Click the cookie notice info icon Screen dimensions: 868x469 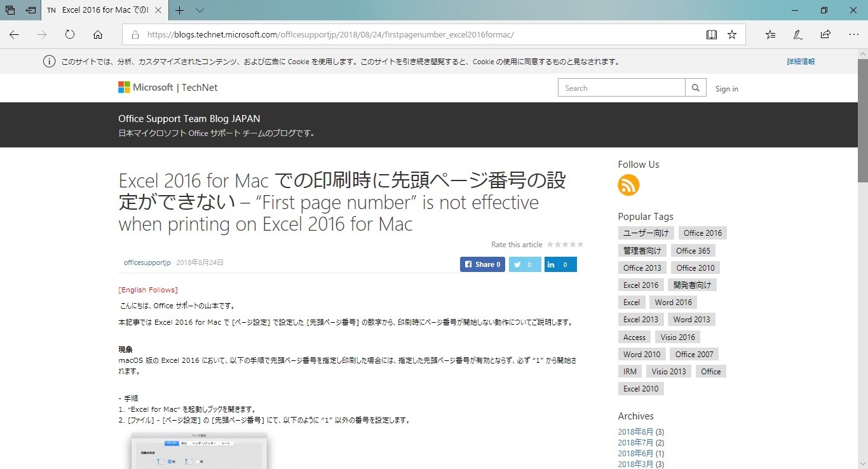[49, 62]
